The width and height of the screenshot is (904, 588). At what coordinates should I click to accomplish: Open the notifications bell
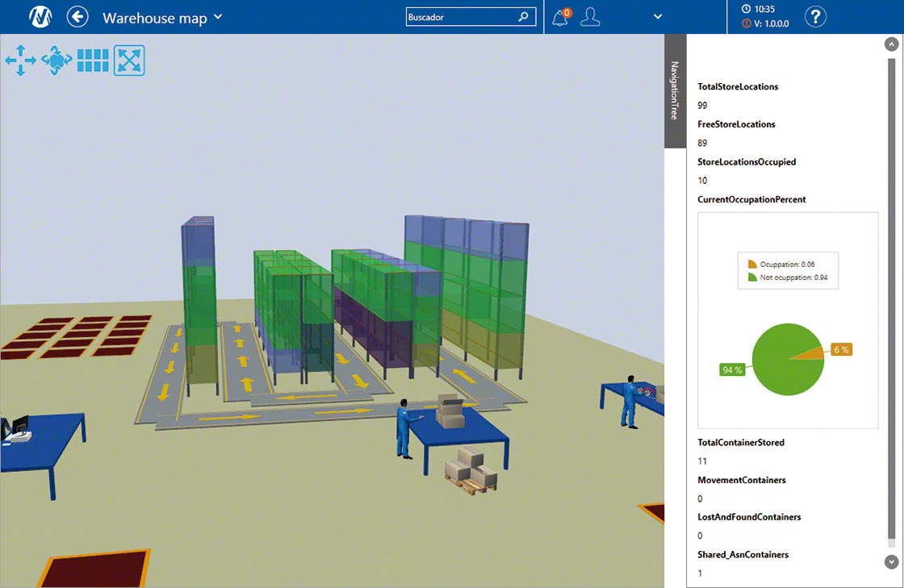point(558,17)
